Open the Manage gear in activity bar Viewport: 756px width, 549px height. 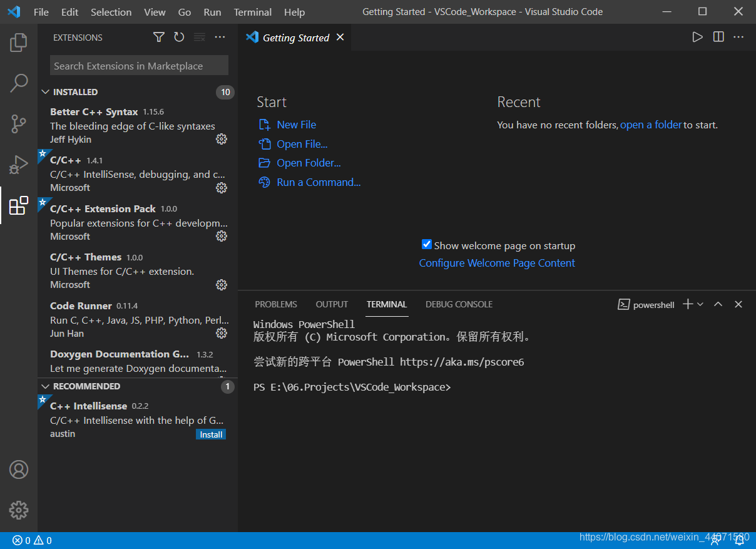[19, 510]
